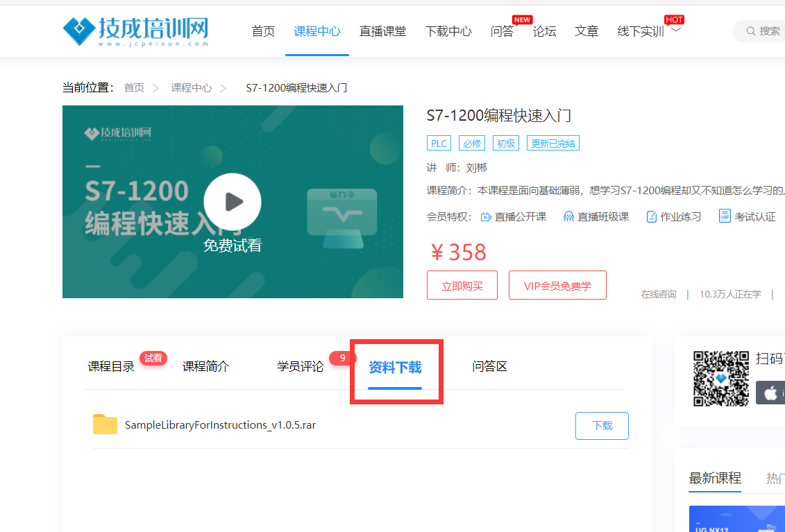Click the 10.3万人正在学 text

[x=730, y=294]
